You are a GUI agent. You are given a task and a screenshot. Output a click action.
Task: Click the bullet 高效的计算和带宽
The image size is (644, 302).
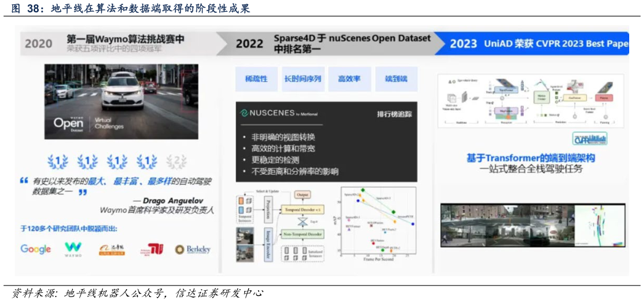pyautogui.click(x=283, y=148)
